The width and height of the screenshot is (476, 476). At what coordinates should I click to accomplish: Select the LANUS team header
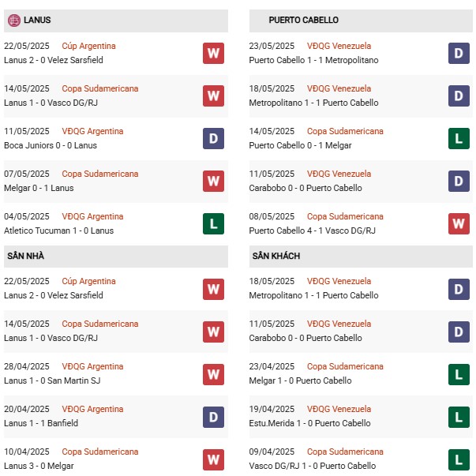(37, 20)
